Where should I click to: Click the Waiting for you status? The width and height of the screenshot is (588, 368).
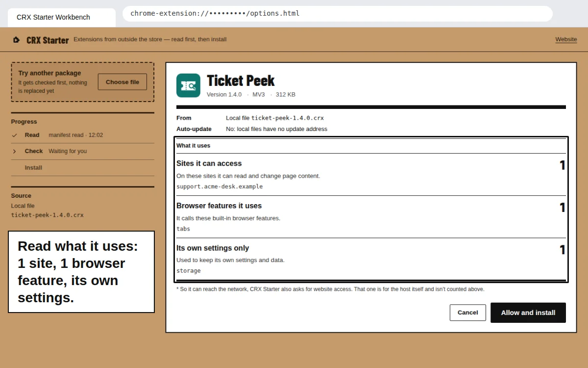(68, 151)
